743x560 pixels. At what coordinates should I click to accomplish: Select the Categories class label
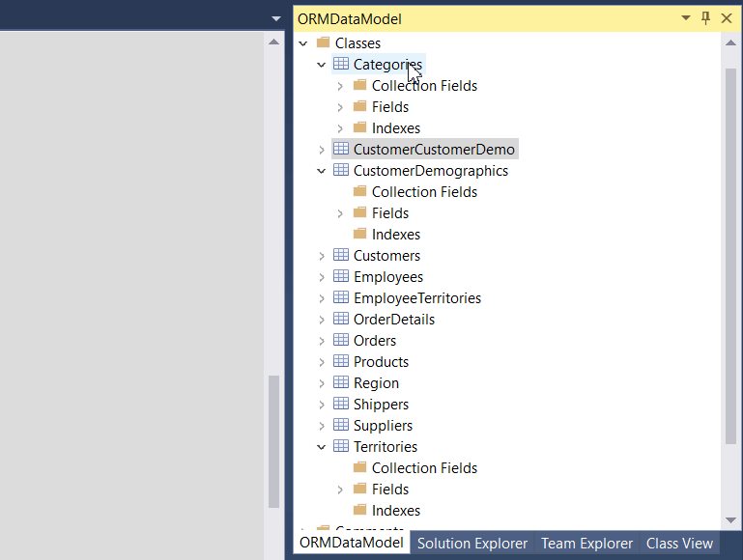pyautogui.click(x=387, y=65)
